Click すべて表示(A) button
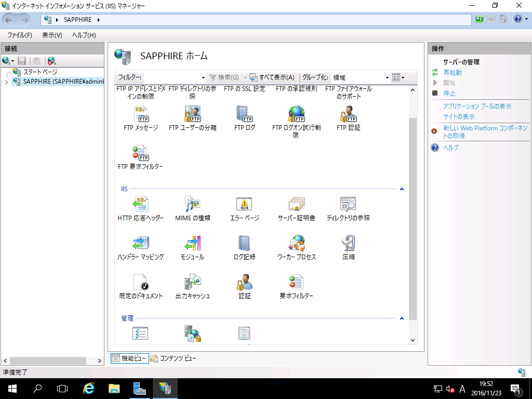This screenshot has height=399, width=532. [x=272, y=78]
